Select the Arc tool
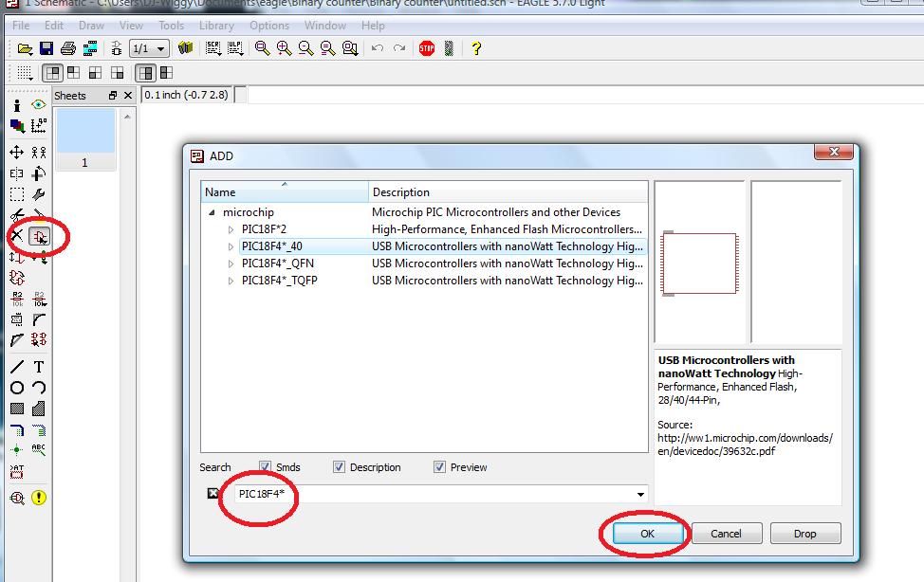The image size is (924, 582). point(39,388)
